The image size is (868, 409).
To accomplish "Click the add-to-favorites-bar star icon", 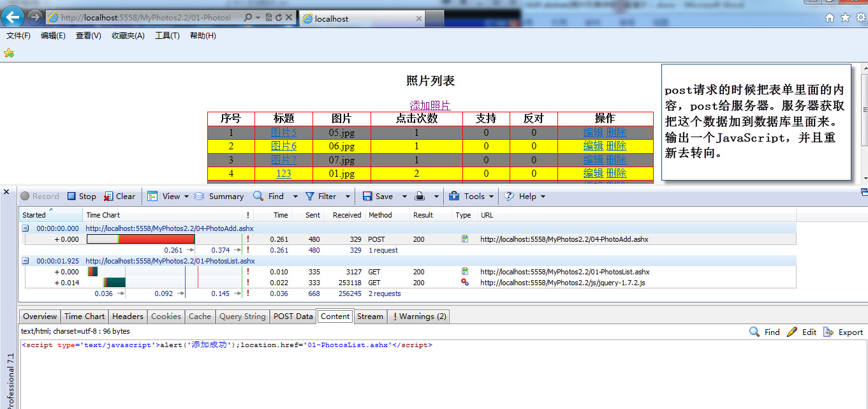I will (x=9, y=53).
